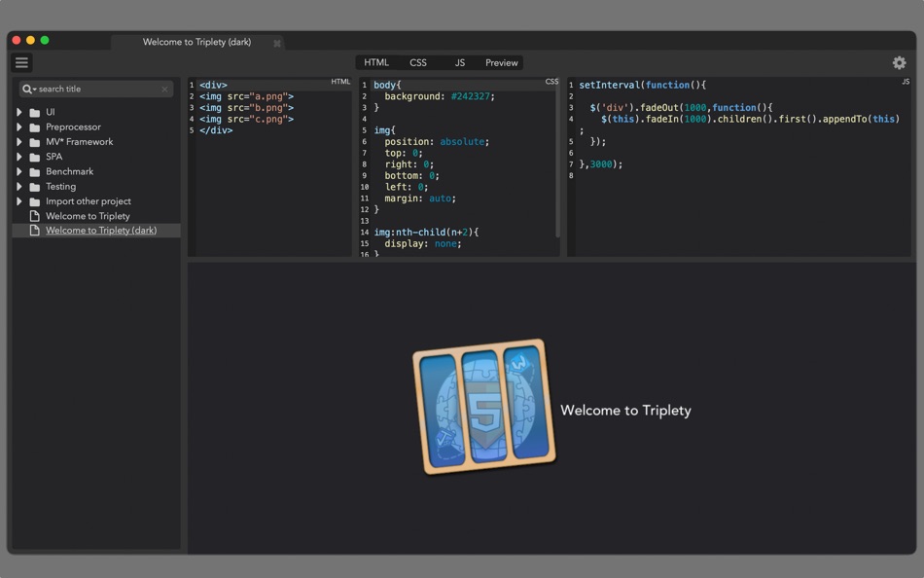
Task: Click the Testing folder icon
Action: coord(35,187)
